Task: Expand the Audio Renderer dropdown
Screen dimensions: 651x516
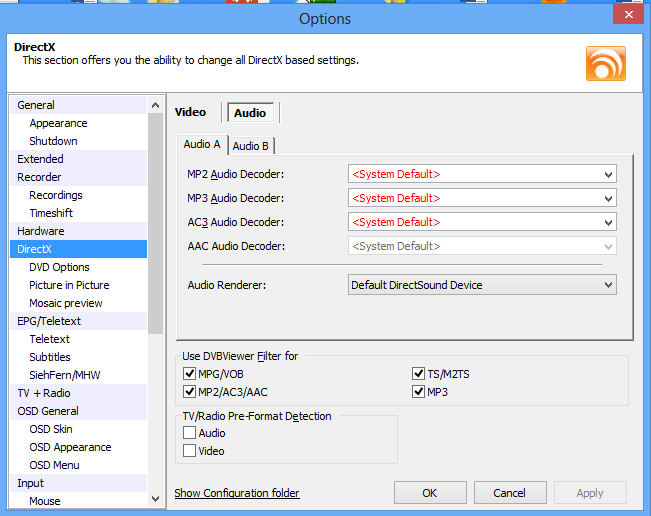Action: (482, 285)
